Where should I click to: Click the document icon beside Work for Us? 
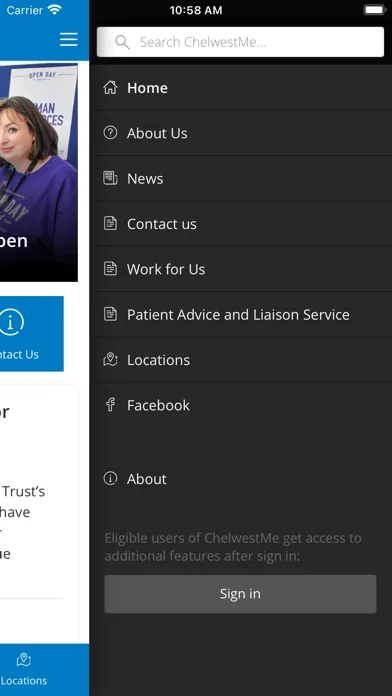click(110, 269)
